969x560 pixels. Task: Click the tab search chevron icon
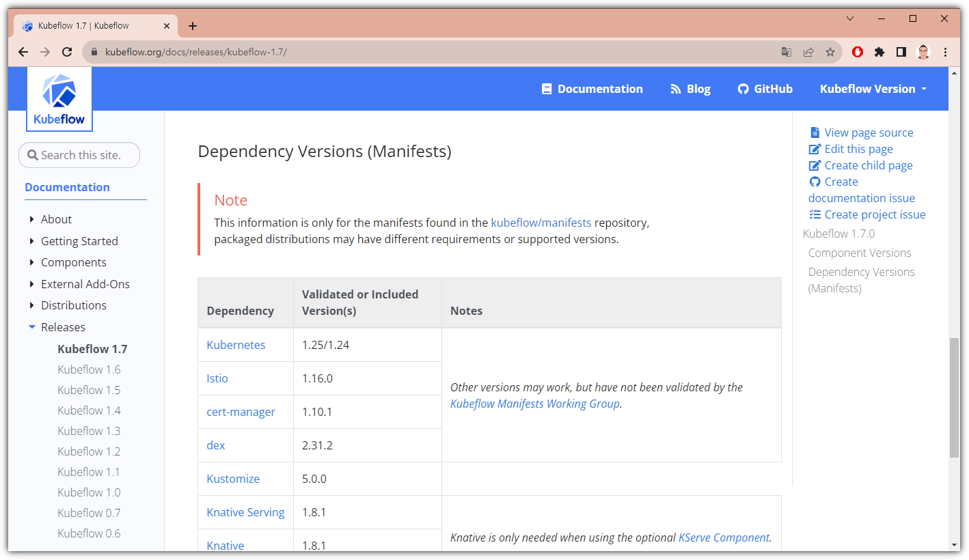click(x=850, y=18)
